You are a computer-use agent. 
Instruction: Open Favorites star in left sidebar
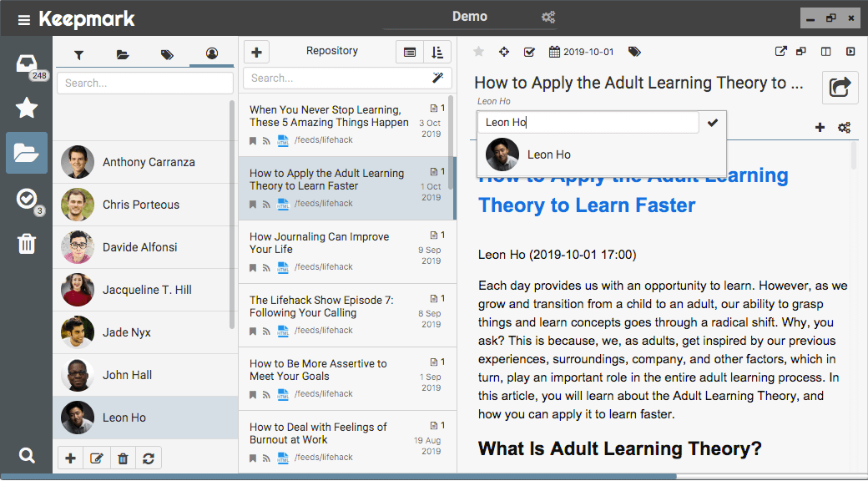(27, 108)
